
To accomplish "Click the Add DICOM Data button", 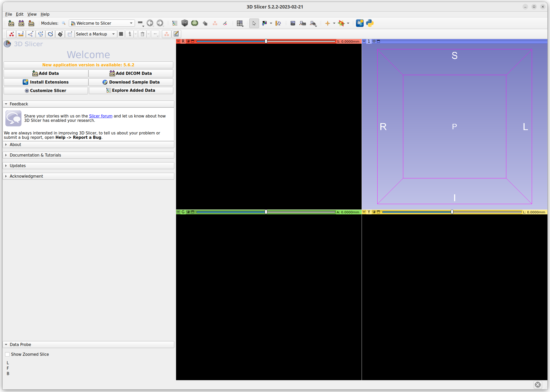I will click(x=131, y=73).
